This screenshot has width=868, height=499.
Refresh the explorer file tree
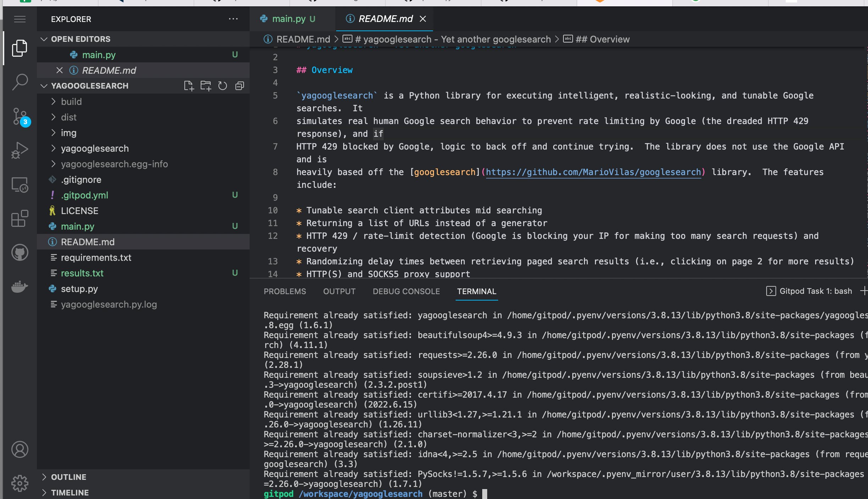point(222,86)
